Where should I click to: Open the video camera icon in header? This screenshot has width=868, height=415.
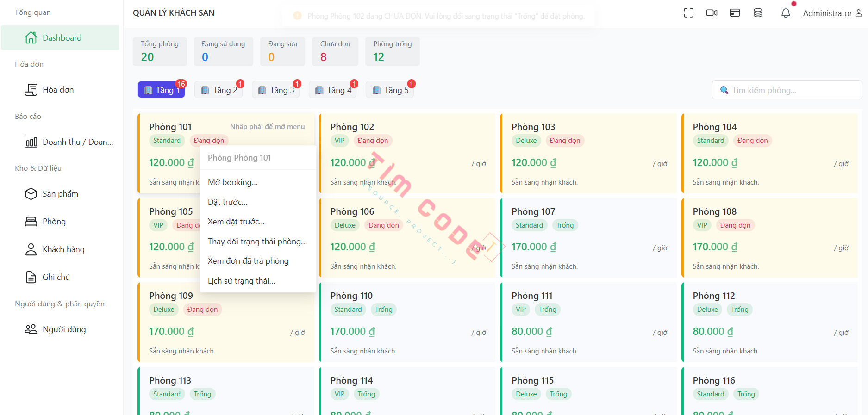point(712,13)
